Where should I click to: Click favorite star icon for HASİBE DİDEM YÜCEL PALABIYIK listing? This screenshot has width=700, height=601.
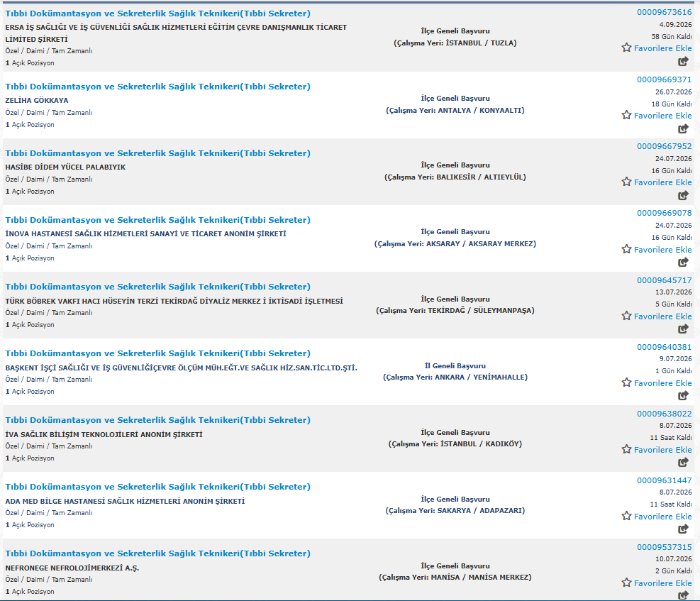pyautogui.click(x=627, y=182)
